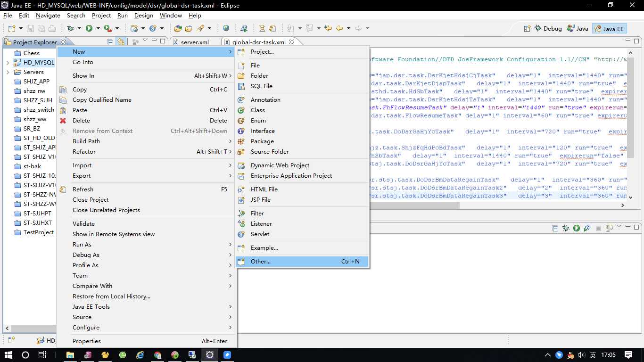The height and width of the screenshot is (362, 644).
Task: Click the editor horizontal scrollbar
Action: pyautogui.click(x=414, y=206)
